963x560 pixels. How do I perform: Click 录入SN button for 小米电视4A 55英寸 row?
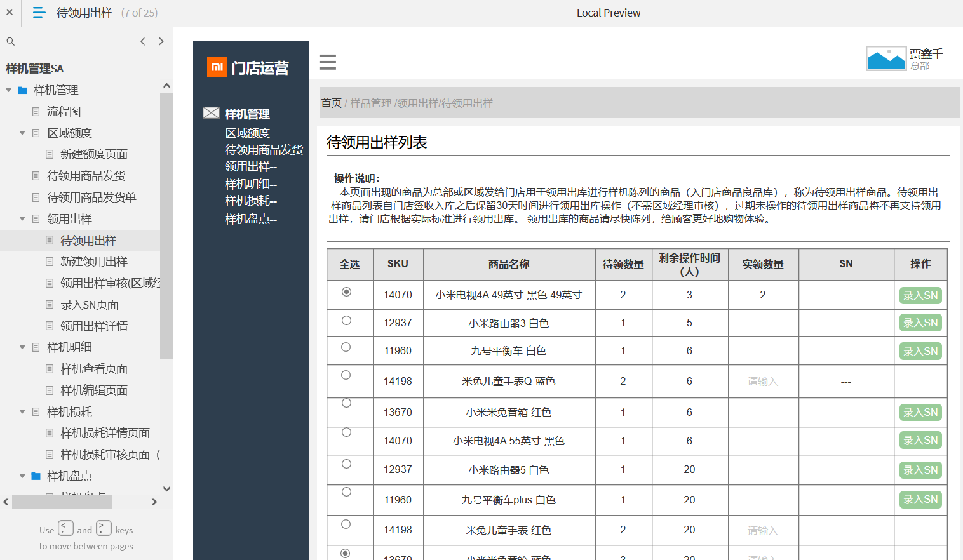(x=920, y=440)
